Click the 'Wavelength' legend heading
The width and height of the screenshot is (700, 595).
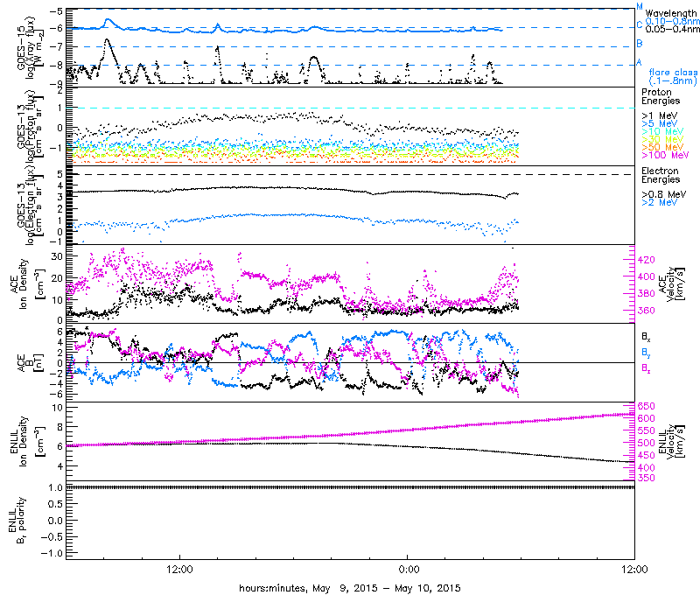(670, 13)
